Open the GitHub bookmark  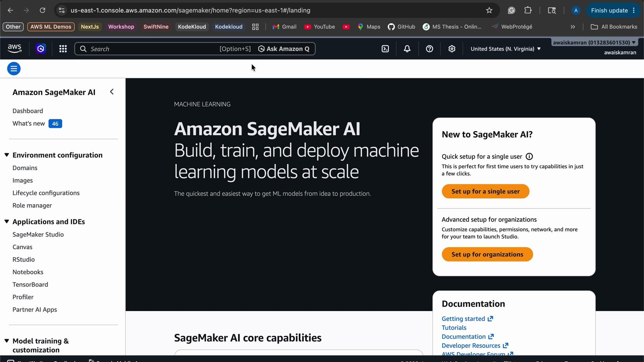[x=401, y=27]
